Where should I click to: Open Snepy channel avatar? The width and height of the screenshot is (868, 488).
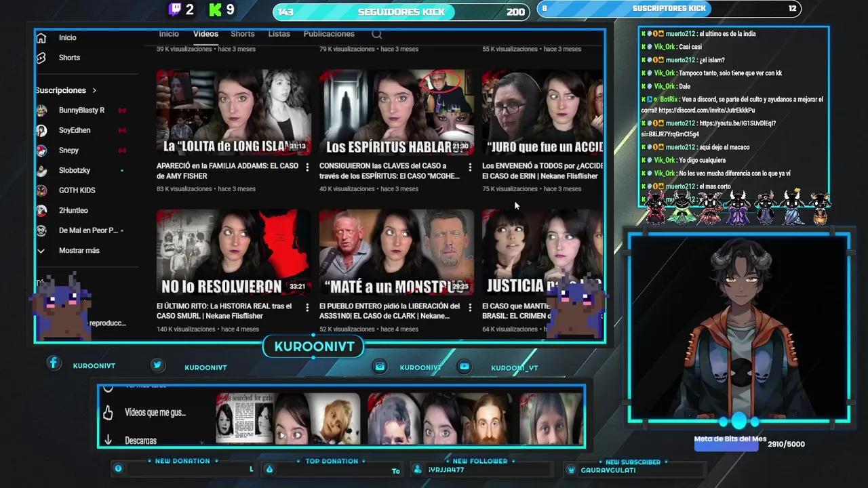[x=42, y=150]
